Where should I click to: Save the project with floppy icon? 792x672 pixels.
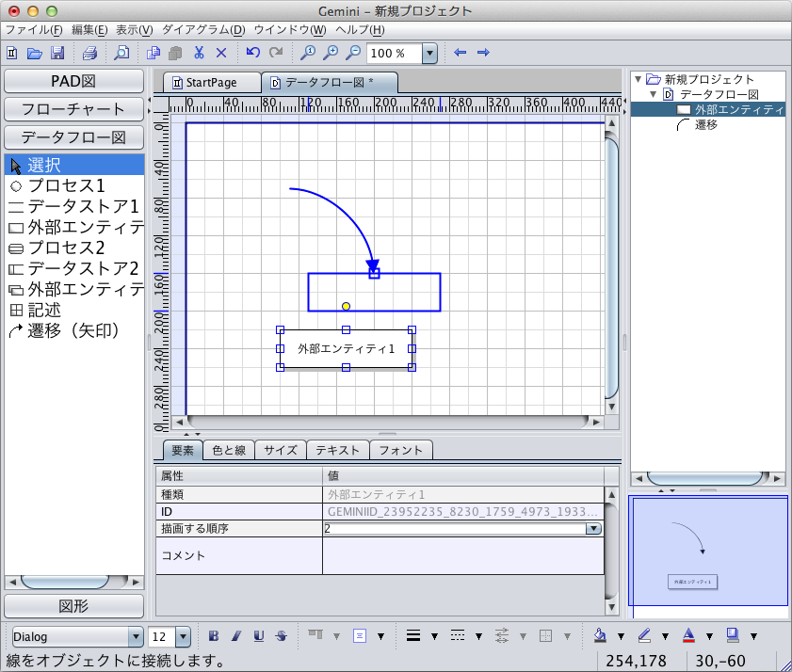[57, 53]
